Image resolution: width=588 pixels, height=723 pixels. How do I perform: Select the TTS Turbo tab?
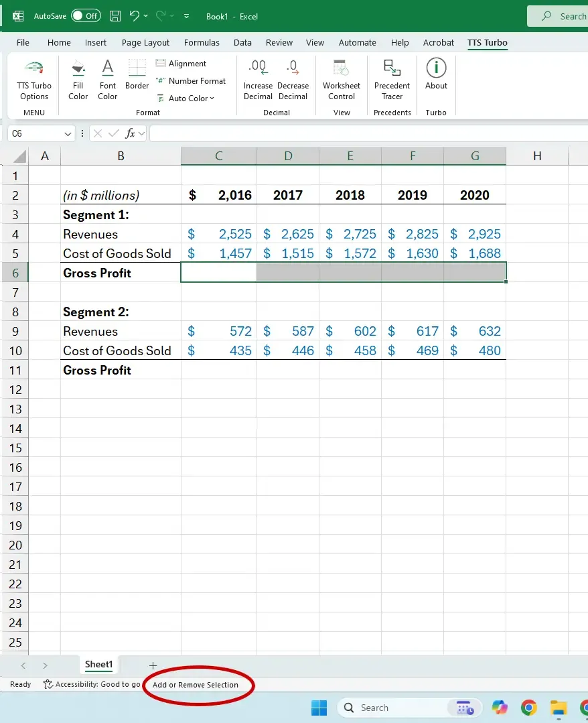point(487,42)
